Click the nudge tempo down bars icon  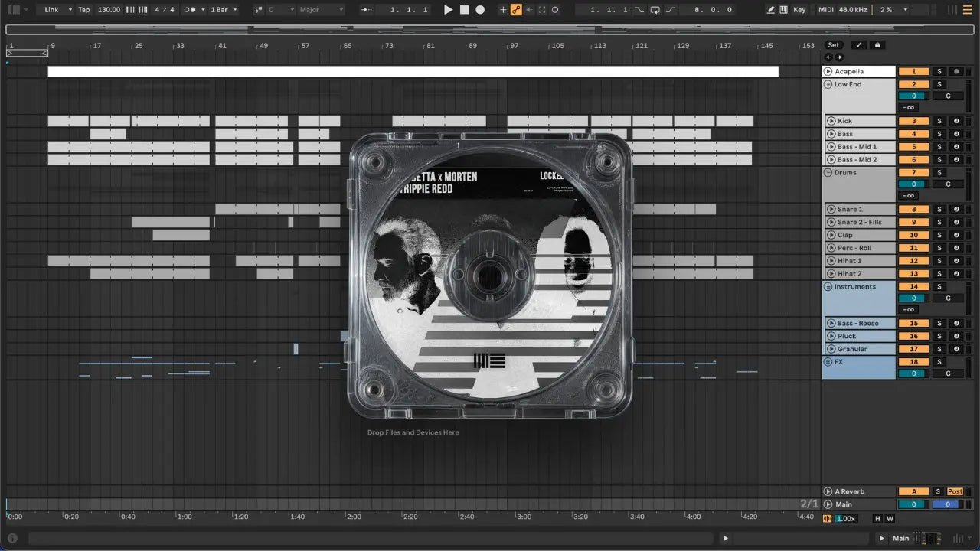coord(129,10)
